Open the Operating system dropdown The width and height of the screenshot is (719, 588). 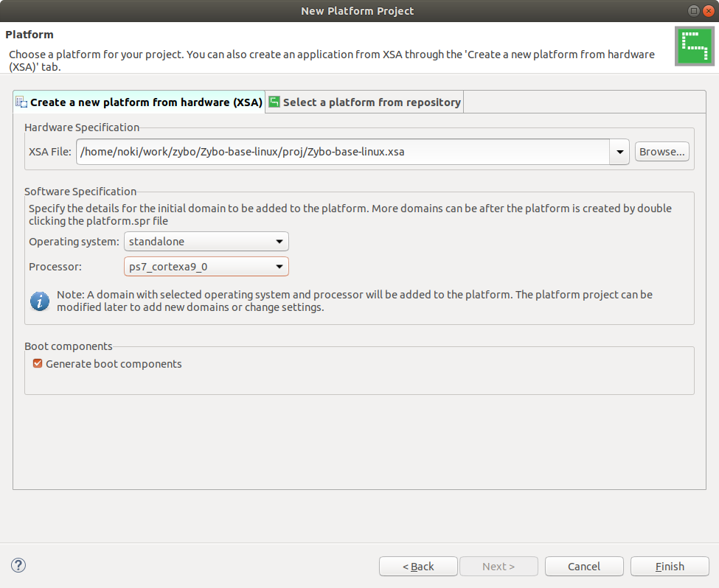(206, 242)
